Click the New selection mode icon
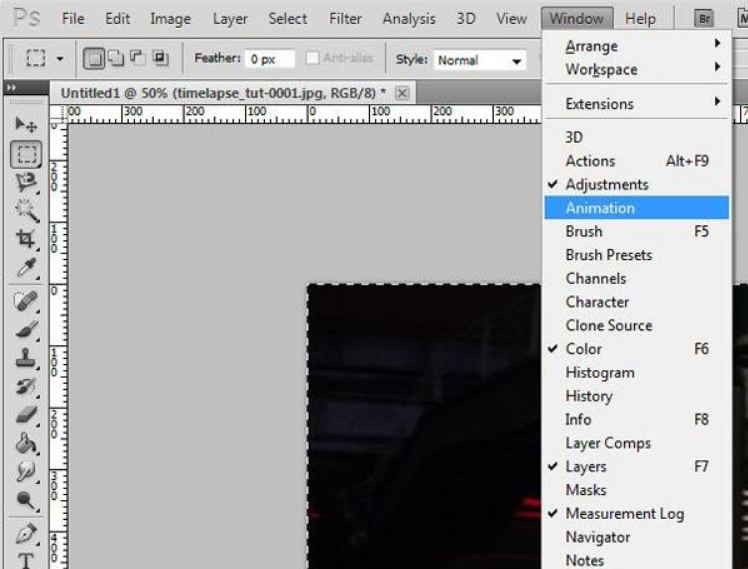 tap(94, 59)
